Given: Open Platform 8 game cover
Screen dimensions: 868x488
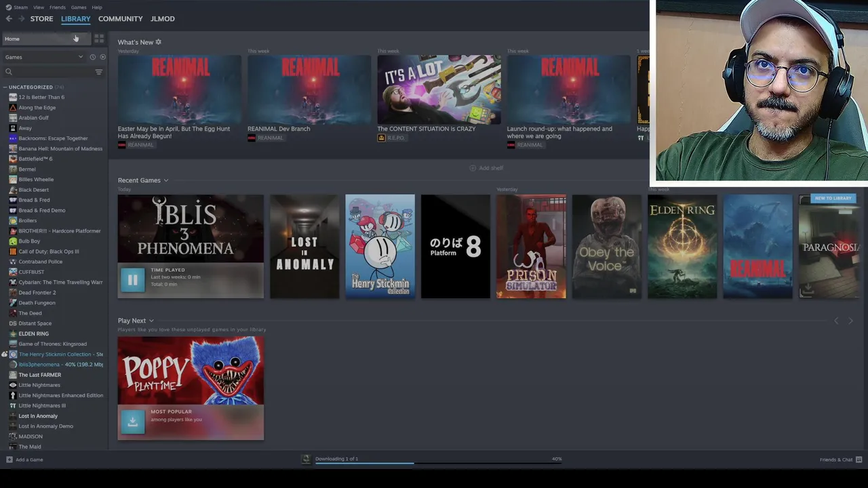Looking at the screenshot, I should point(455,247).
